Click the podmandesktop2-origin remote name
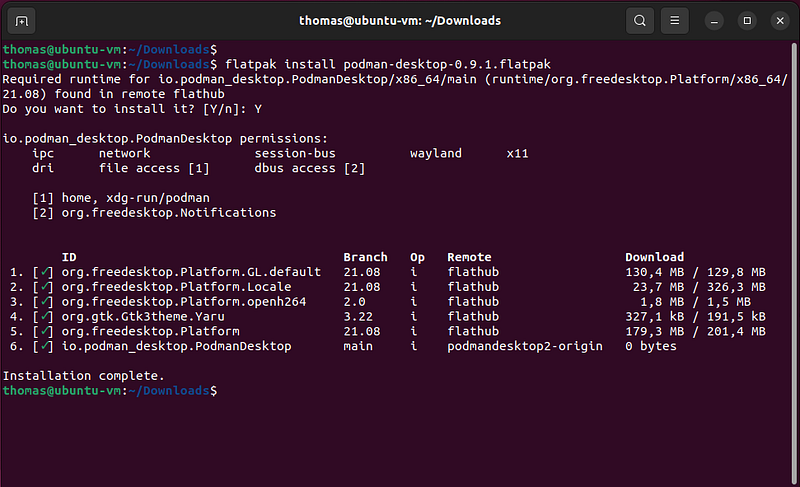800x487 pixels. point(524,346)
